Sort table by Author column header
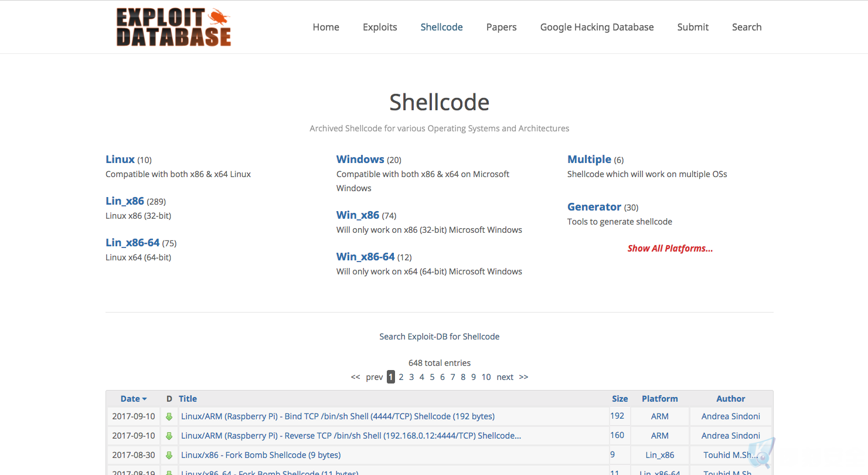The height and width of the screenshot is (475, 868). pyautogui.click(x=731, y=399)
